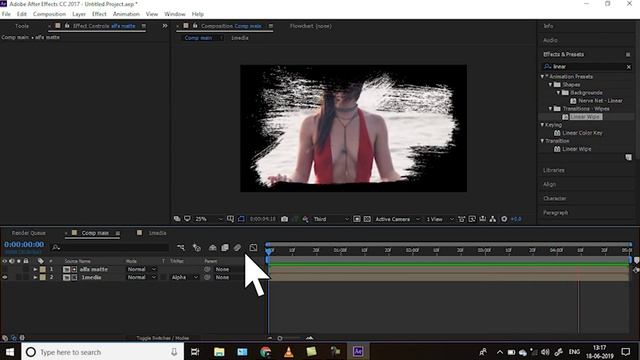Open the Composition menu
Screen dimensions: 640x360
pos(49,14)
